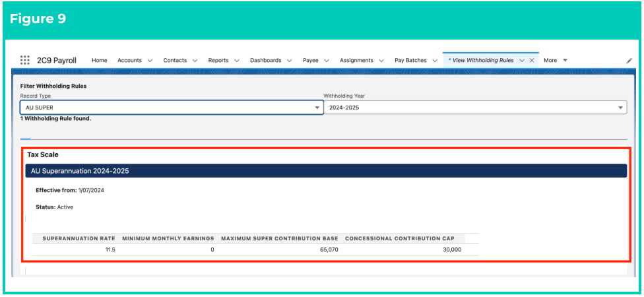
Task: Expand the Payee tab chevron menu
Action: tap(327, 60)
